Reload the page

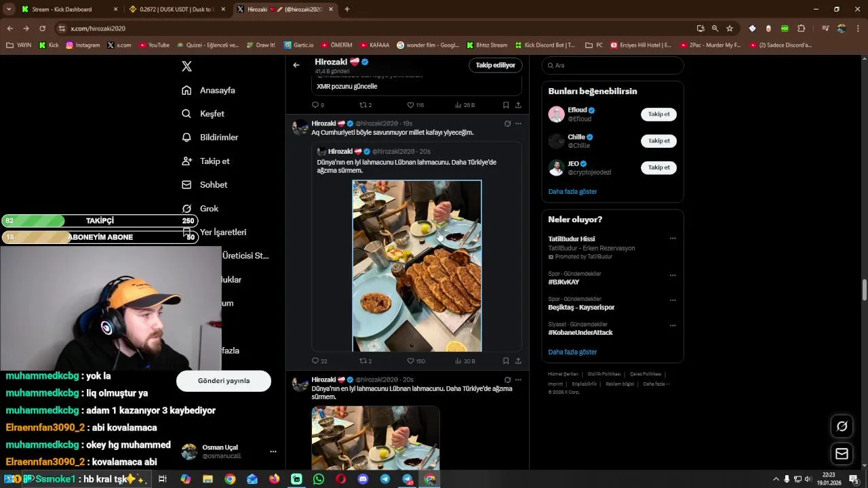point(42,28)
